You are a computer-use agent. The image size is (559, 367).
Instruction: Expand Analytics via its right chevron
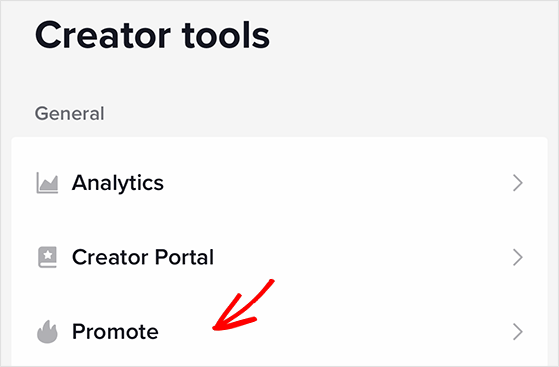[x=518, y=183]
